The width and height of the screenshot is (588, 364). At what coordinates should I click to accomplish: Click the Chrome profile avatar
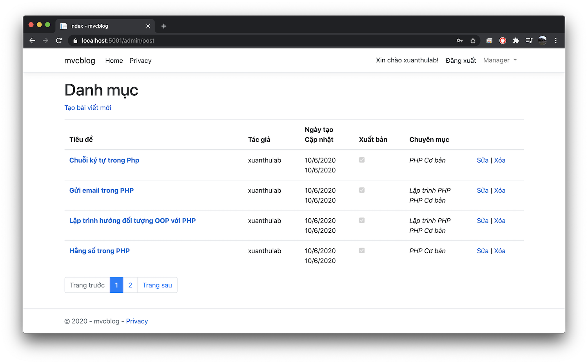click(x=542, y=40)
